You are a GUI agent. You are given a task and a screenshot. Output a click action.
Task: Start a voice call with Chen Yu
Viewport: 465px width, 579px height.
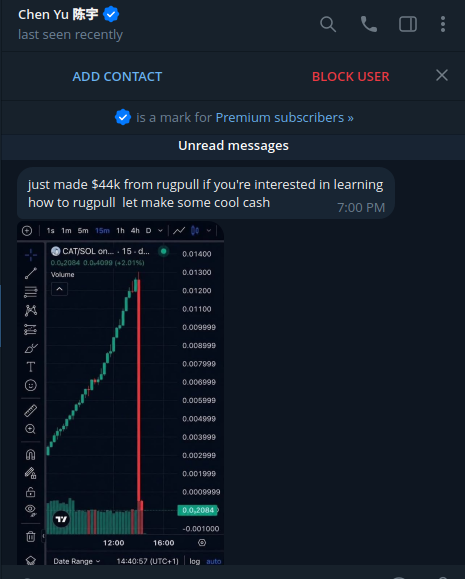(369, 24)
